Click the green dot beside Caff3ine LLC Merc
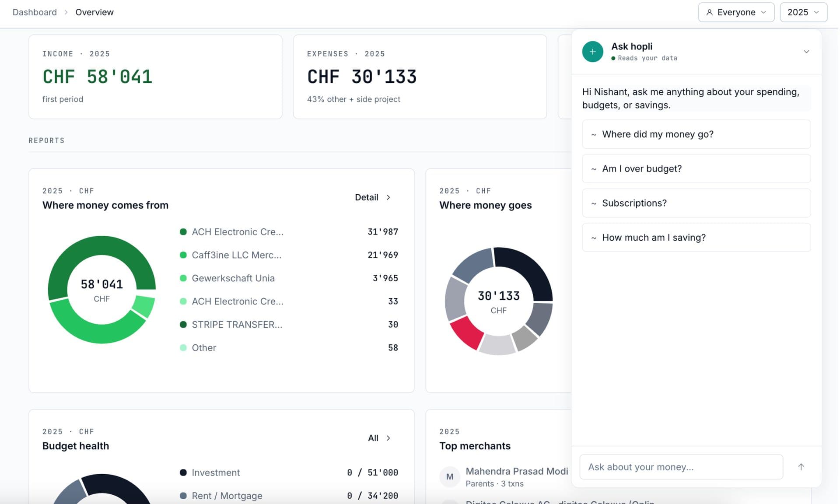The height and width of the screenshot is (504, 840). tap(183, 255)
